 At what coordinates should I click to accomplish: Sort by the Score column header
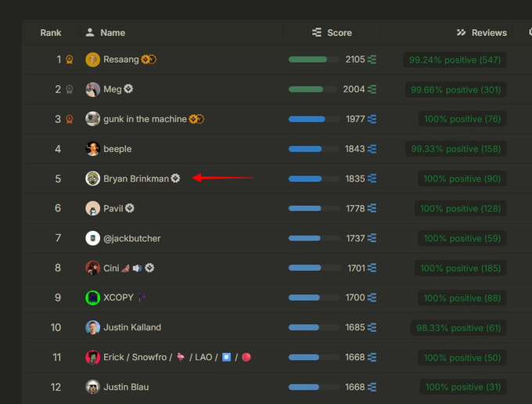point(340,33)
